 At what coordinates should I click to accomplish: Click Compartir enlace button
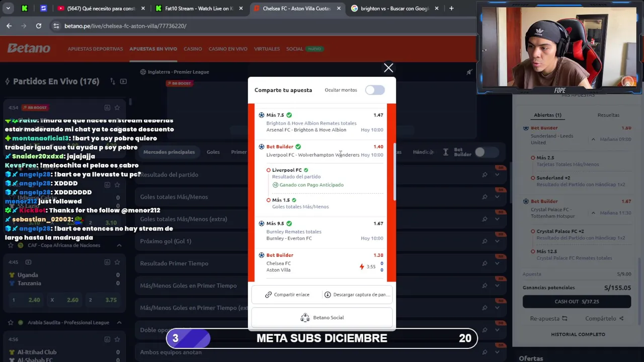pyautogui.click(x=287, y=295)
